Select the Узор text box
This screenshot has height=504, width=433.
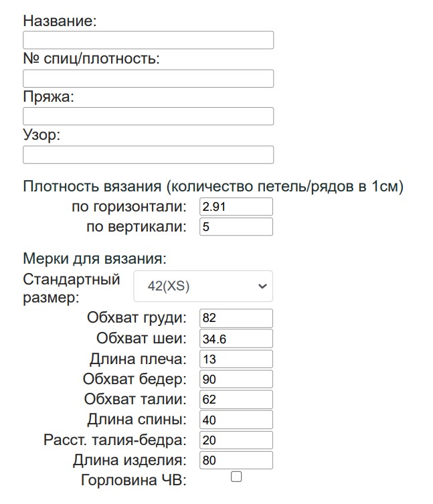tap(148, 155)
